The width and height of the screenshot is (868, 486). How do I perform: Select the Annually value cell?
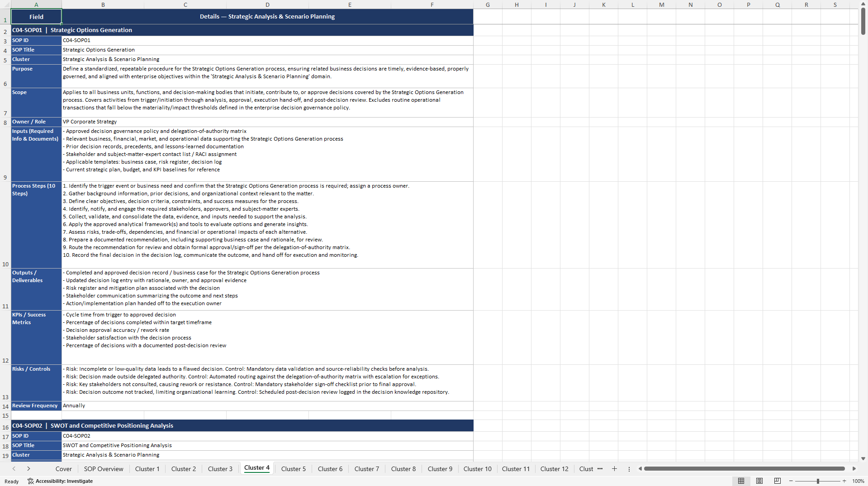click(267, 406)
